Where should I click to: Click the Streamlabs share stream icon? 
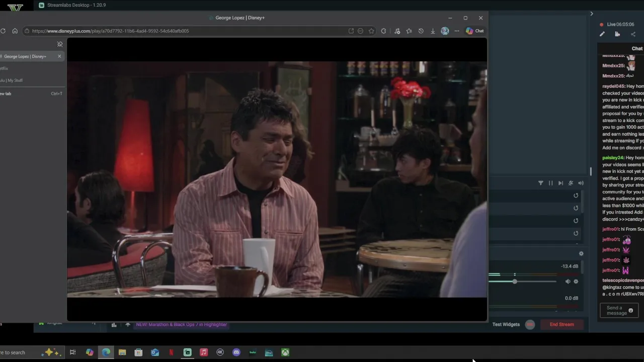[633, 34]
